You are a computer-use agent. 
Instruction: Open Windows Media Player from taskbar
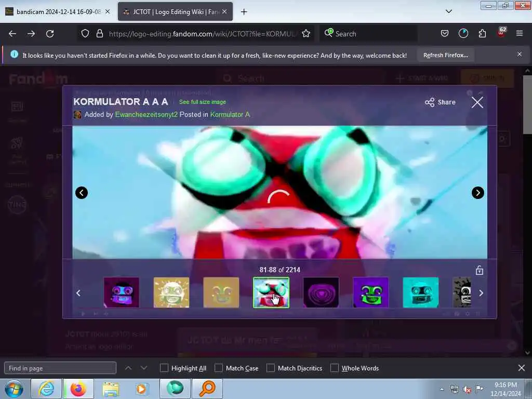(x=141, y=389)
